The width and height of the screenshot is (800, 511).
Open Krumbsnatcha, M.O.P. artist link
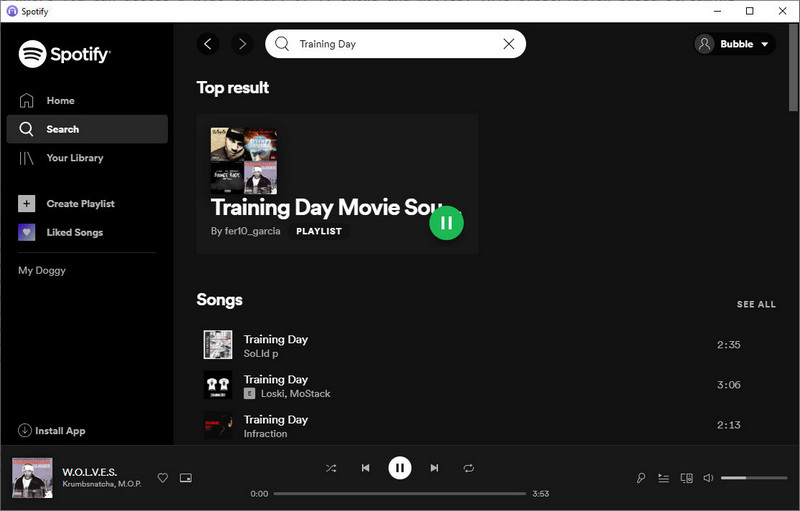(102, 484)
